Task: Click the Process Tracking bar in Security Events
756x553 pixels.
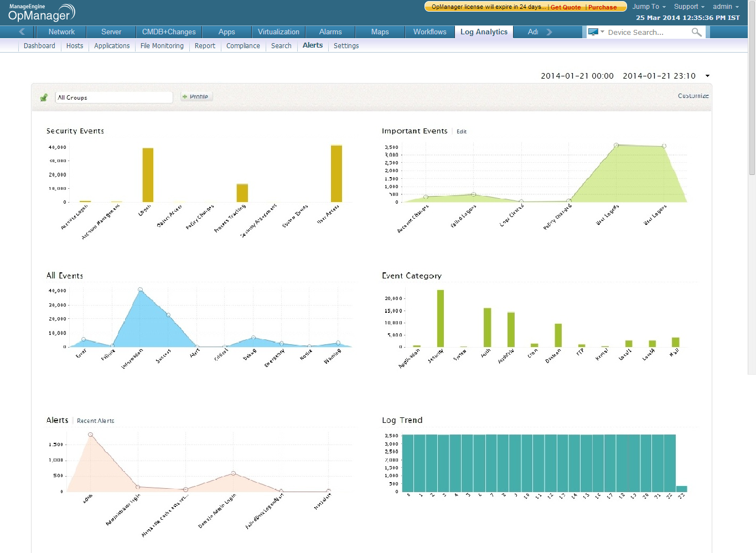Action: tap(242, 193)
